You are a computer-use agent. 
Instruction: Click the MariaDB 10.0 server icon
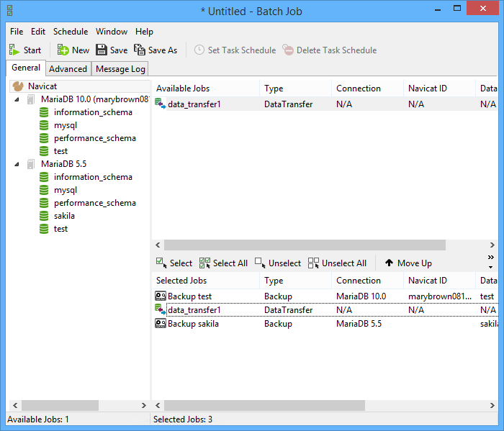coord(30,99)
